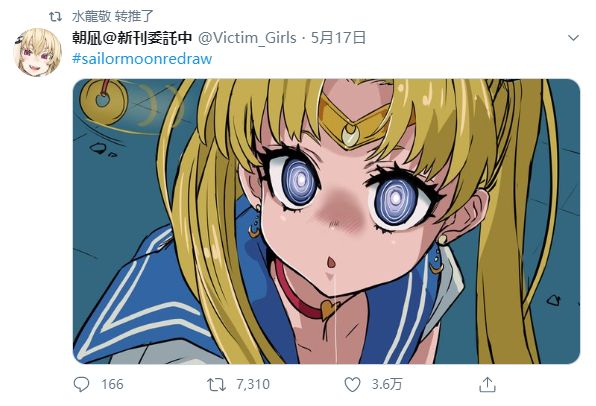596x406 pixels.
Task: Click the 166 replies count
Action: point(112,384)
